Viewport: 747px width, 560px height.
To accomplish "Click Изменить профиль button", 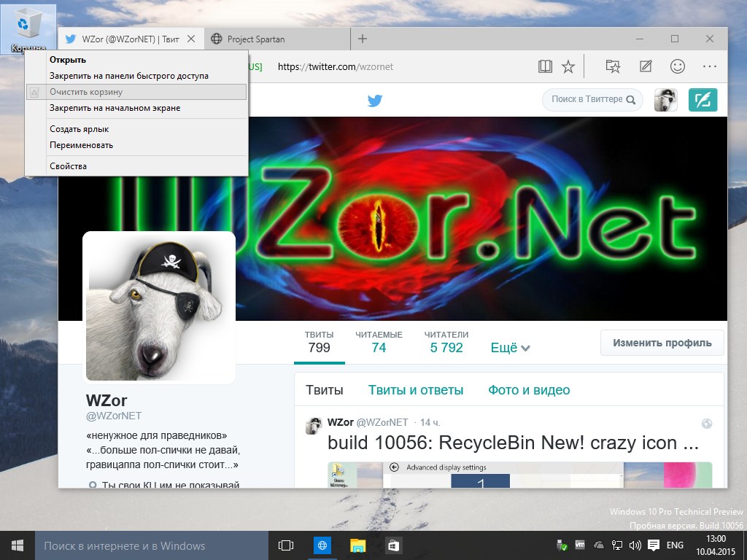I will pos(662,343).
